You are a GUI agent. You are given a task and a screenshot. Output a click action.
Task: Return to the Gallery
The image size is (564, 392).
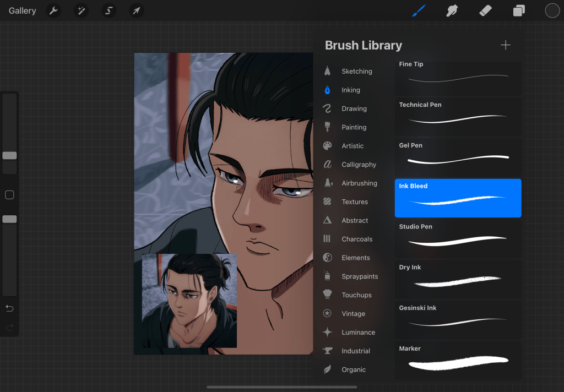[x=22, y=10]
